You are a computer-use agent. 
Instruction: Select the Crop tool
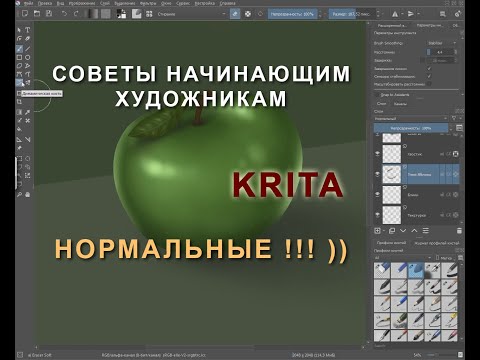(20, 102)
